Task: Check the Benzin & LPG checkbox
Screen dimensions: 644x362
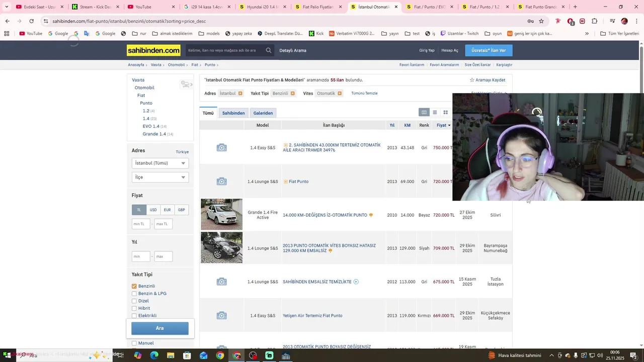Action: pyautogui.click(x=134, y=294)
